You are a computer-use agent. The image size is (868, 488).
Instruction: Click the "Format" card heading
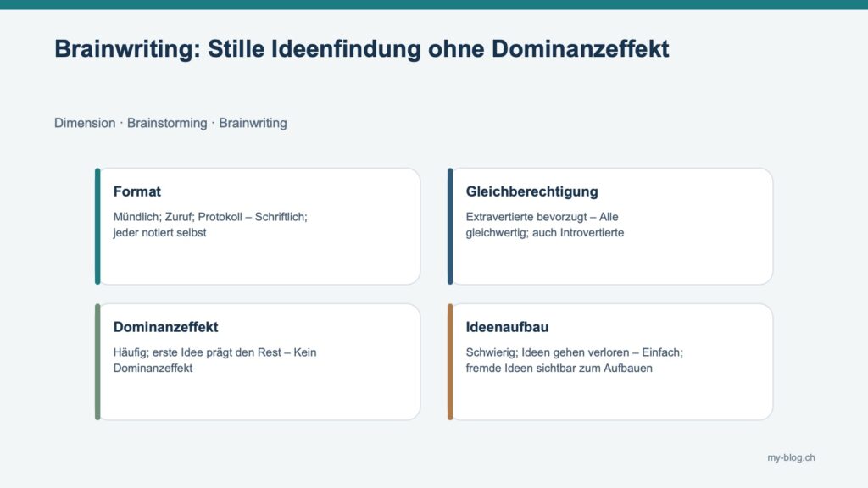point(136,191)
